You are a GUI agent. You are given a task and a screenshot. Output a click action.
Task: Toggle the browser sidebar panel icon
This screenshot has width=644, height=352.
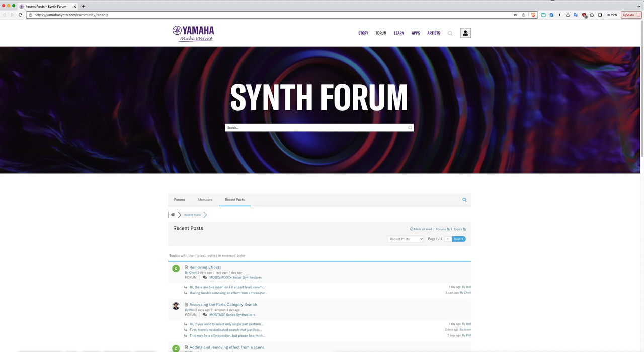click(600, 15)
